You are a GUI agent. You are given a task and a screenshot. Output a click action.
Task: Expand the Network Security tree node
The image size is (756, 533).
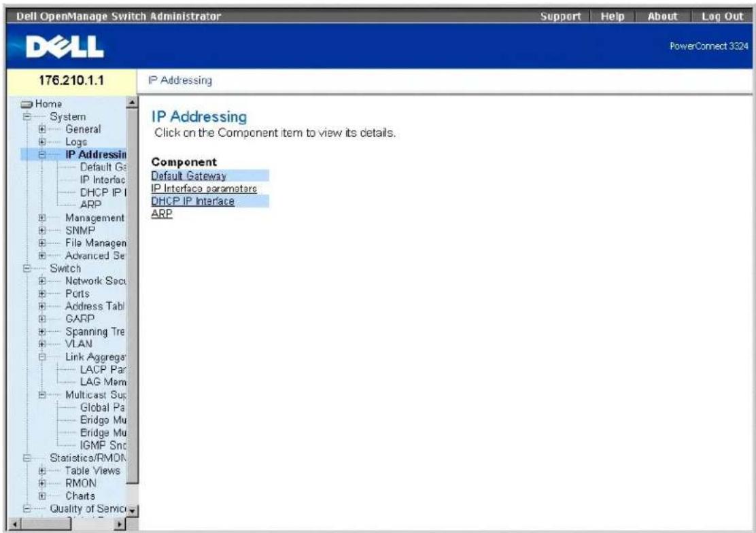click(42, 281)
